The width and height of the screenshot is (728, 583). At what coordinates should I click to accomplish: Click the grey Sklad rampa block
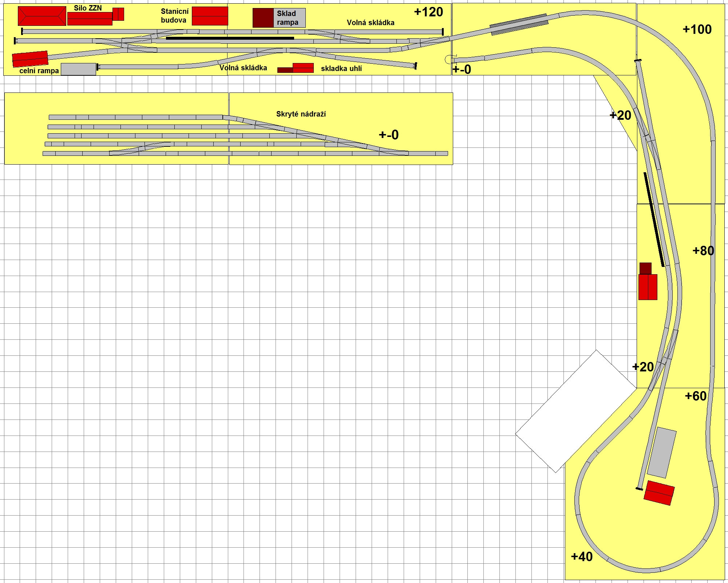tap(289, 18)
